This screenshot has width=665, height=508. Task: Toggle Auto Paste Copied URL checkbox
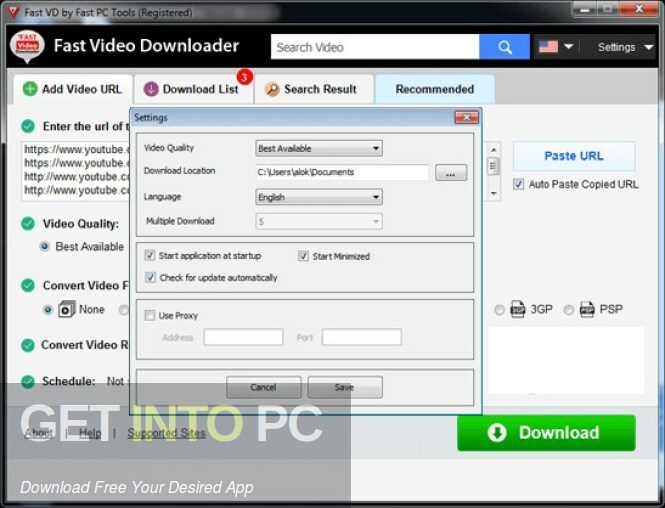518,184
